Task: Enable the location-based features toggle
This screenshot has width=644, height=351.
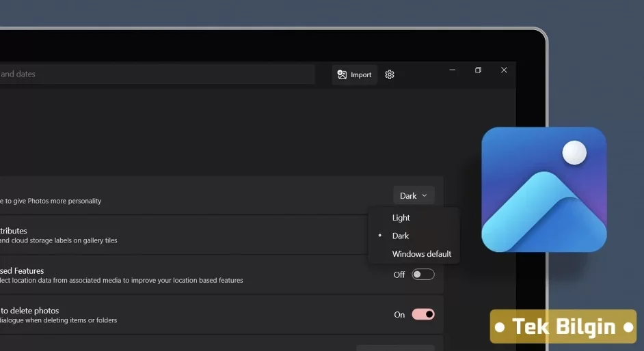Action: (x=422, y=275)
